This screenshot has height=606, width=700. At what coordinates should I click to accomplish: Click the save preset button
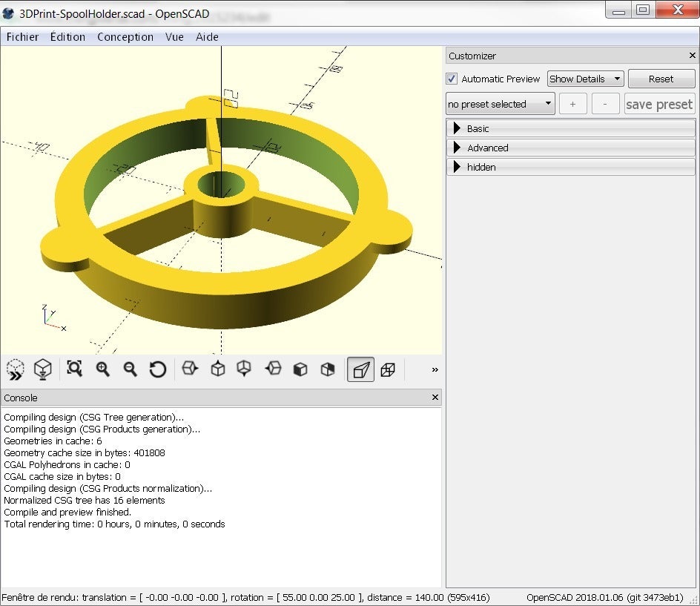tap(659, 104)
